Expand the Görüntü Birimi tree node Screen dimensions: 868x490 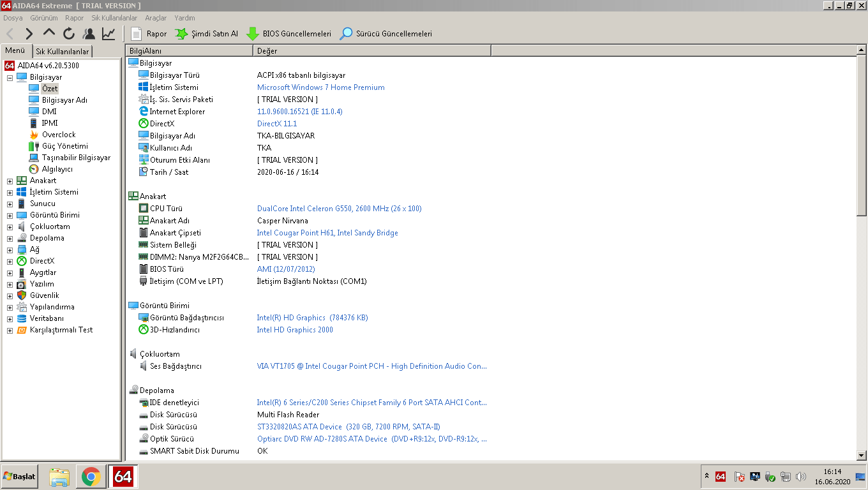pos(10,216)
